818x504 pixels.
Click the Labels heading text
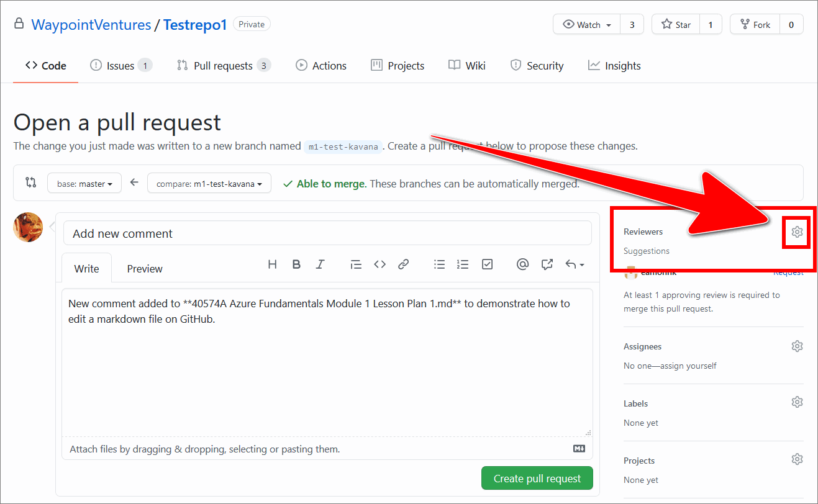point(635,403)
